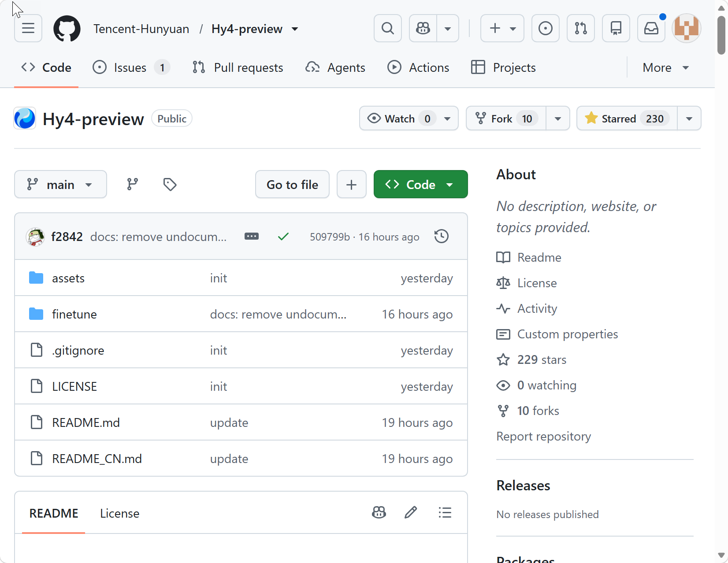Open the search magnifier button
The height and width of the screenshot is (563, 728).
point(388,29)
